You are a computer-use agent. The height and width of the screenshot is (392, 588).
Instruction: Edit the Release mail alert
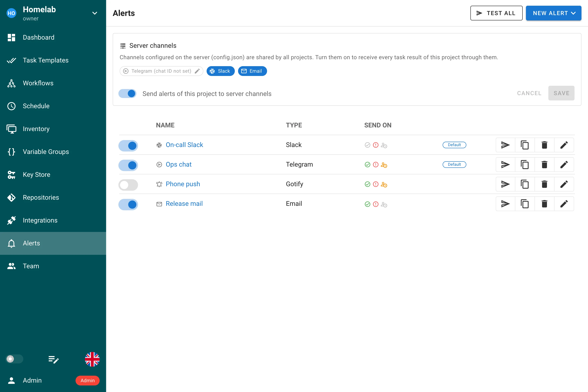point(564,204)
